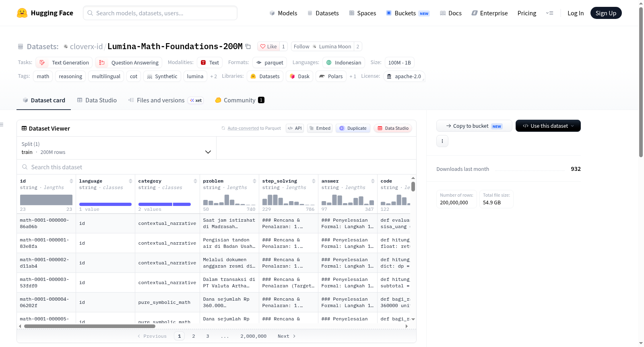Open the apache-2.0 license tag
Screen dimensions: 644x347
click(x=404, y=76)
